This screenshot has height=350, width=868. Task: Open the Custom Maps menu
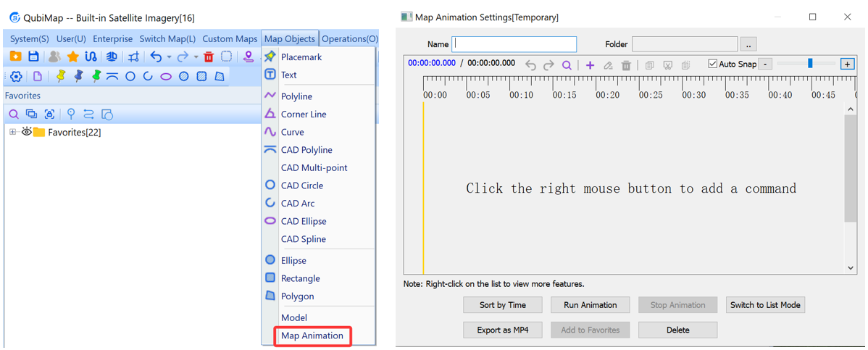(x=230, y=38)
